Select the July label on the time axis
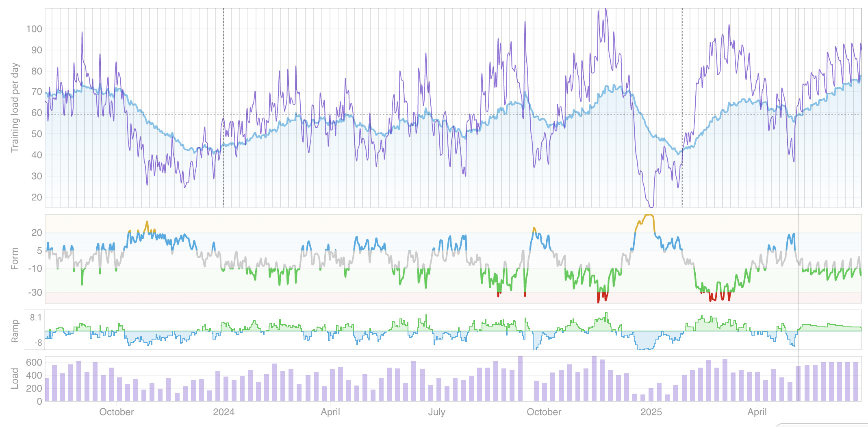Screen dimensions: 868x427 coord(437,412)
